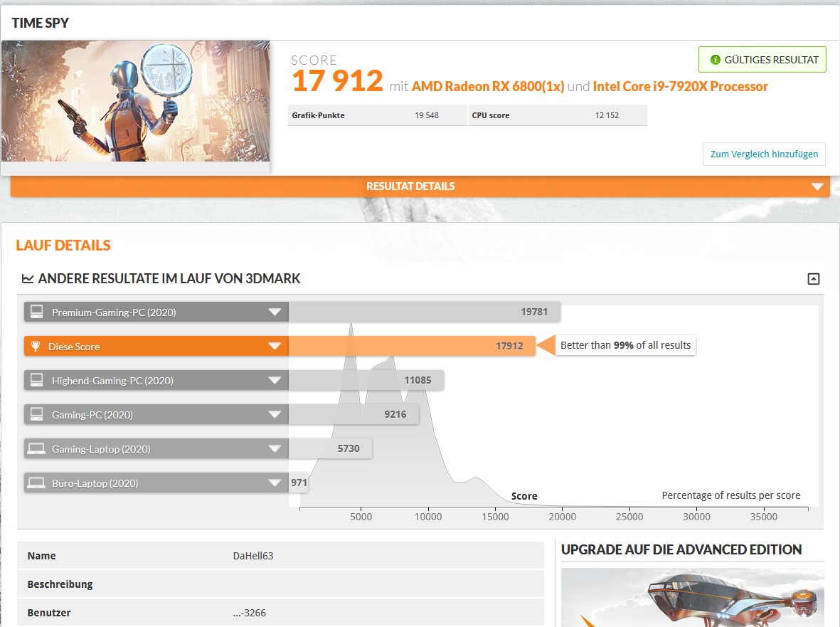This screenshot has height=627, width=840.
Task: Click the 5000 axis label on the chart
Action: (x=361, y=517)
